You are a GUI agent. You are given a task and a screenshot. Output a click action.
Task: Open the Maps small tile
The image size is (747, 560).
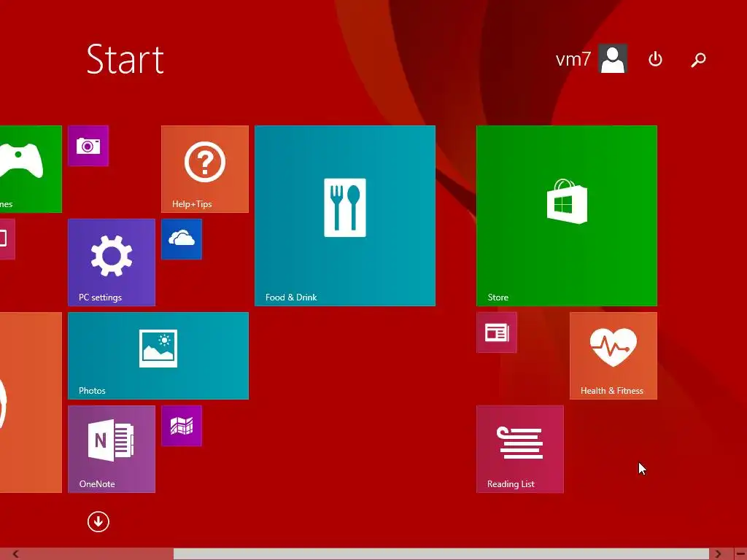[x=182, y=426]
